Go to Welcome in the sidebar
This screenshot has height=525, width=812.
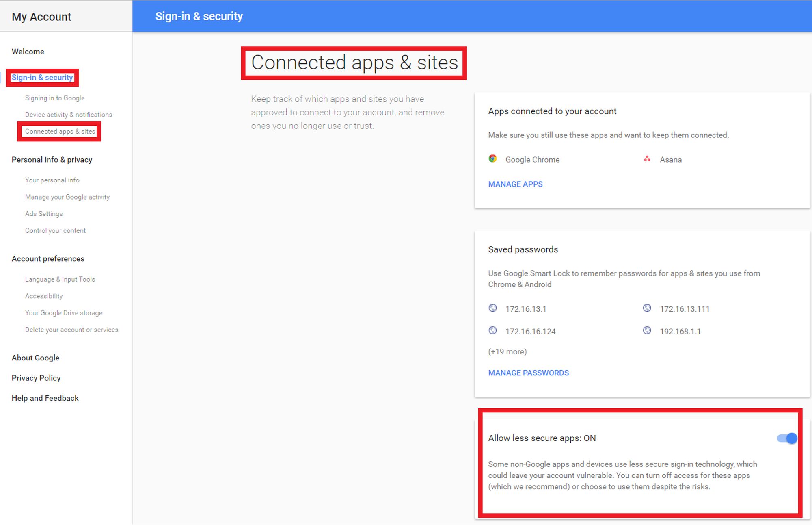pos(28,52)
